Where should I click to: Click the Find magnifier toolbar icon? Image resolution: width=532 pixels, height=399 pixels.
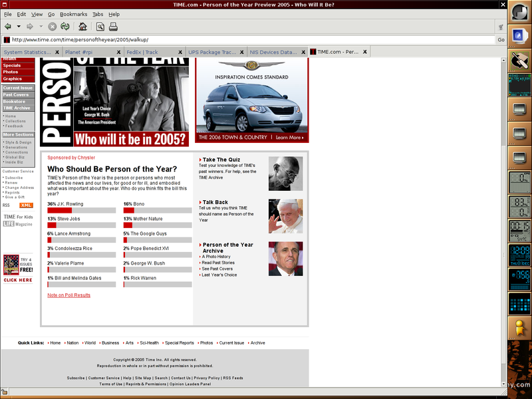tap(100, 27)
